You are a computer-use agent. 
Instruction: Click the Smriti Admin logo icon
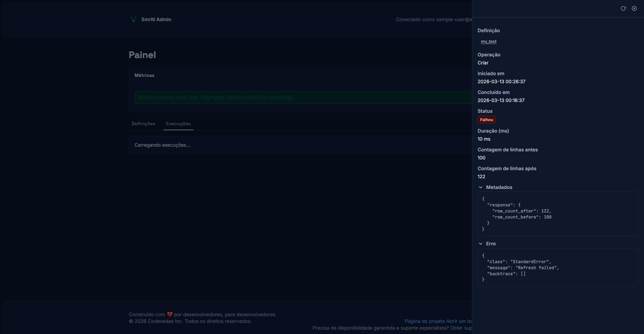point(133,19)
